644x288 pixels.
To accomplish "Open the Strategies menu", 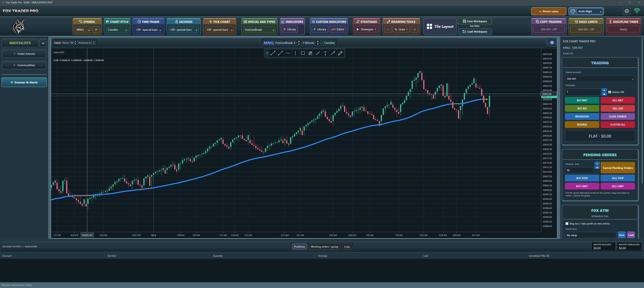I will click(366, 29).
